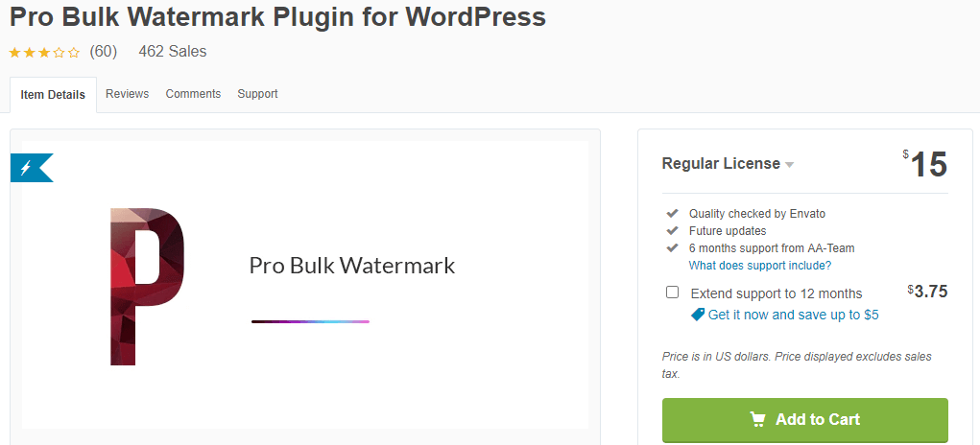Open What does support include link
980x445 pixels.
click(760, 266)
